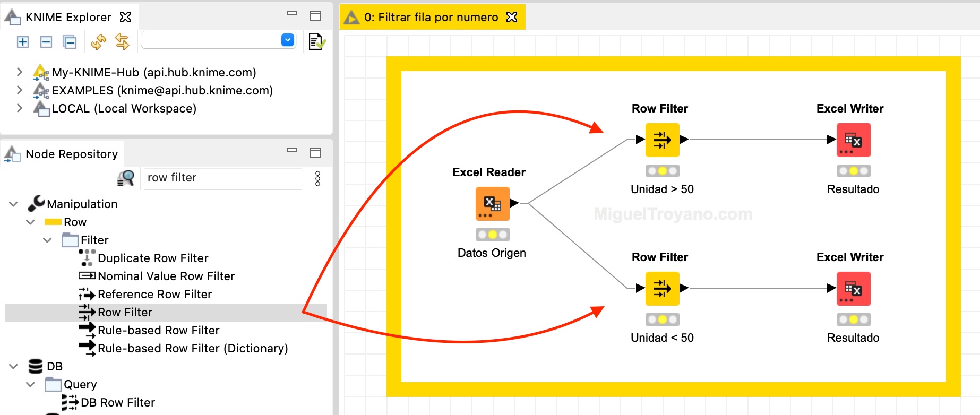Click the Excel Reader node icon

click(492, 203)
